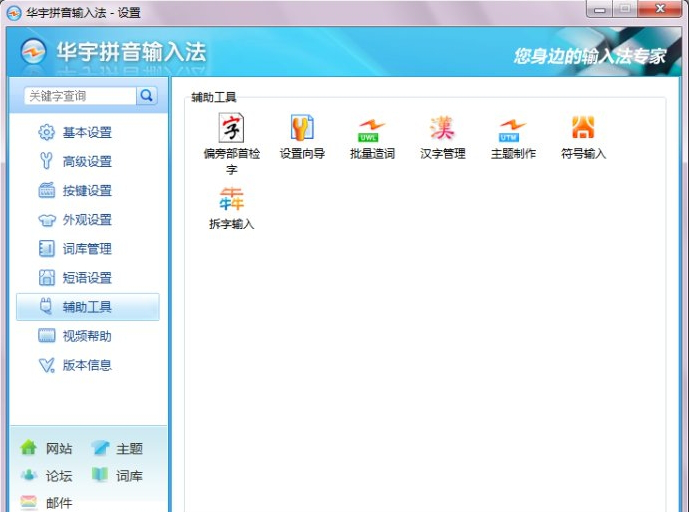This screenshot has width=689, height=532.
Task: Click the blue shirt 主题 icon
Action: click(x=100, y=448)
